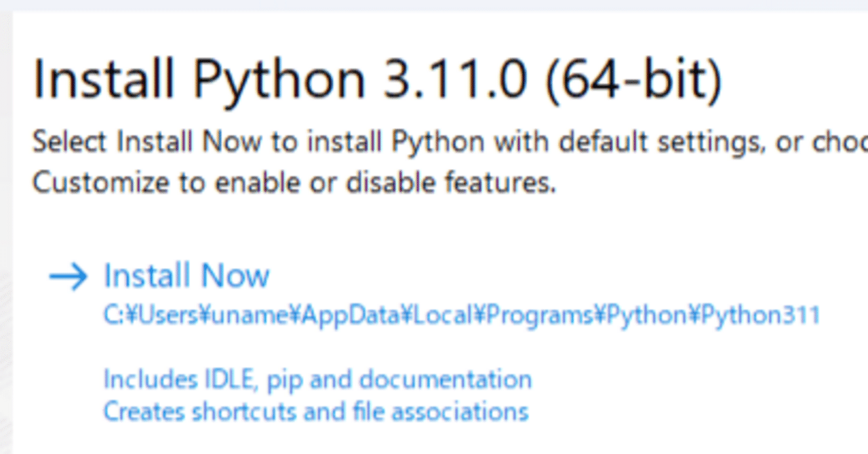The width and height of the screenshot is (868, 454).
Task: Select the 'Includes IDLE, pip and documentation' line
Action: (317, 379)
